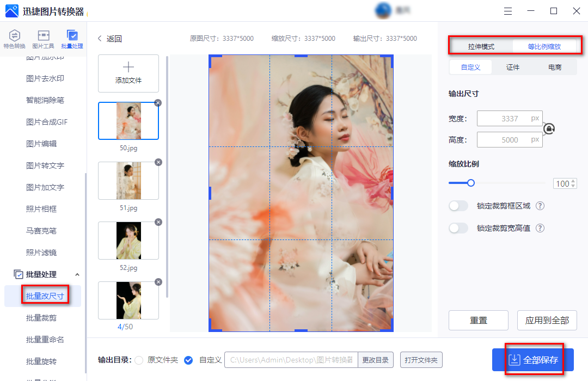The image size is (588, 381).
Task: Toggle the aspect ratio lock icon
Action: pyautogui.click(x=549, y=129)
